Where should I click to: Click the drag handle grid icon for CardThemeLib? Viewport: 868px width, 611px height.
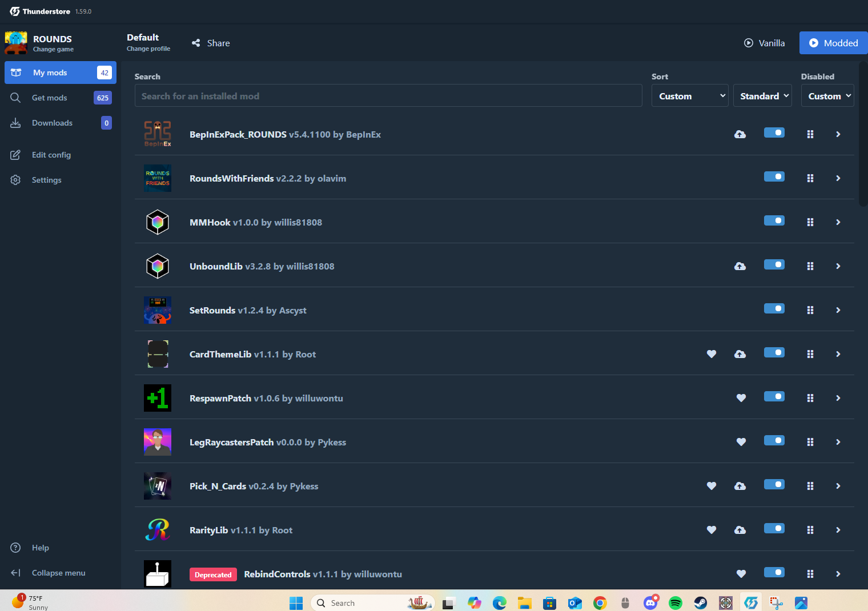click(810, 354)
